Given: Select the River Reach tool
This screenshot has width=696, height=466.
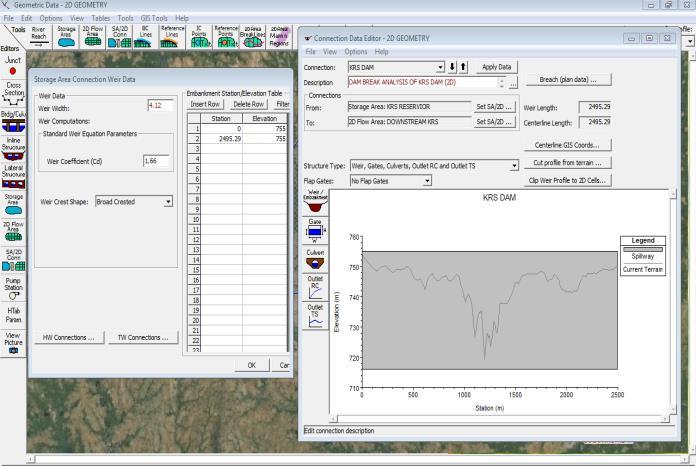Looking at the screenshot, I should coord(39,37).
